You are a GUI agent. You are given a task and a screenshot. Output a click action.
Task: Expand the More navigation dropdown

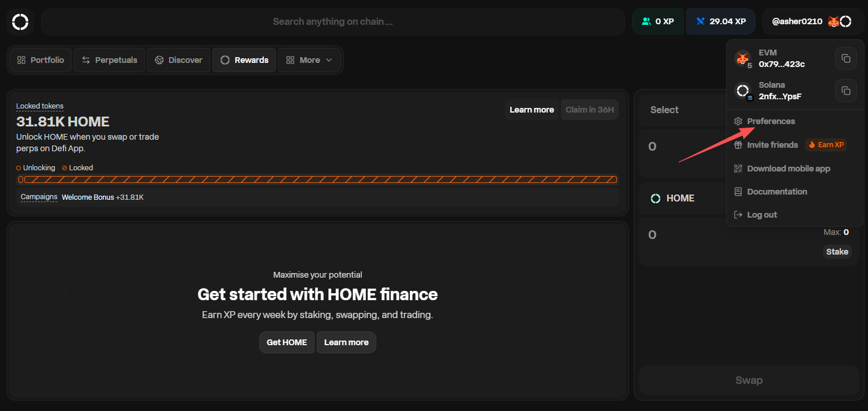pos(309,60)
